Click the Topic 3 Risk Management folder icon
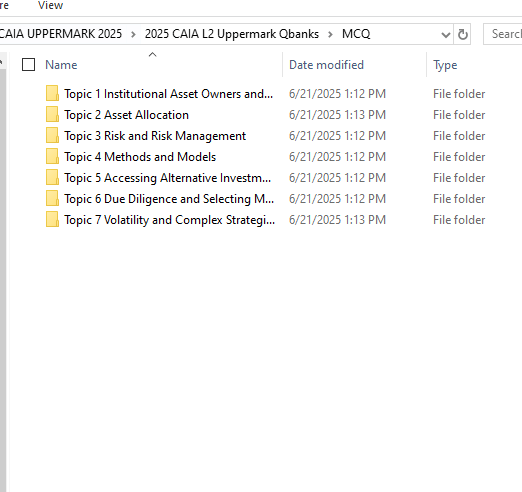 52,135
